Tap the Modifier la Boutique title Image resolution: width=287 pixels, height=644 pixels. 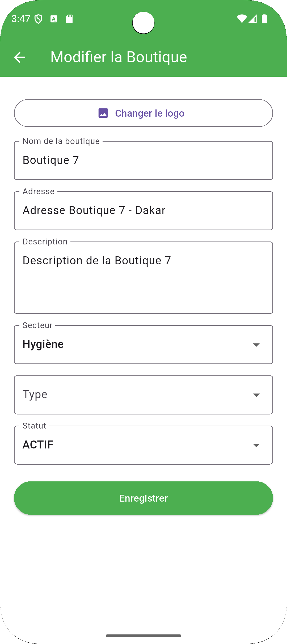[x=119, y=57]
